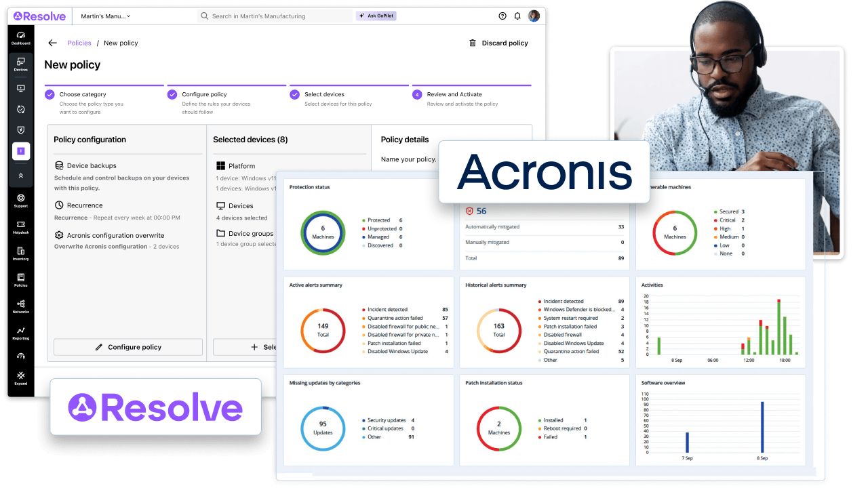Viewport: 868px width, 488px height.
Task: Click the Resolve logo in top bar
Action: pyautogui.click(x=41, y=16)
